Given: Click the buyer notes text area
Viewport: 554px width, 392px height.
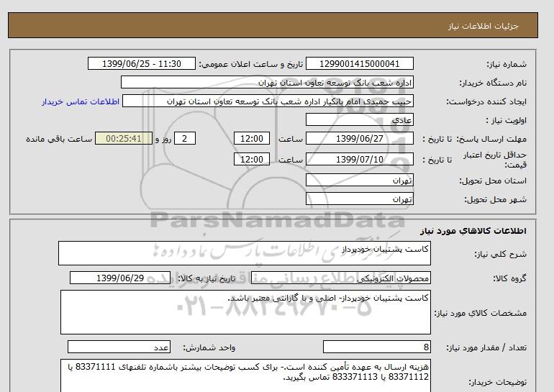Looking at the screenshot, I should tap(245, 375).
